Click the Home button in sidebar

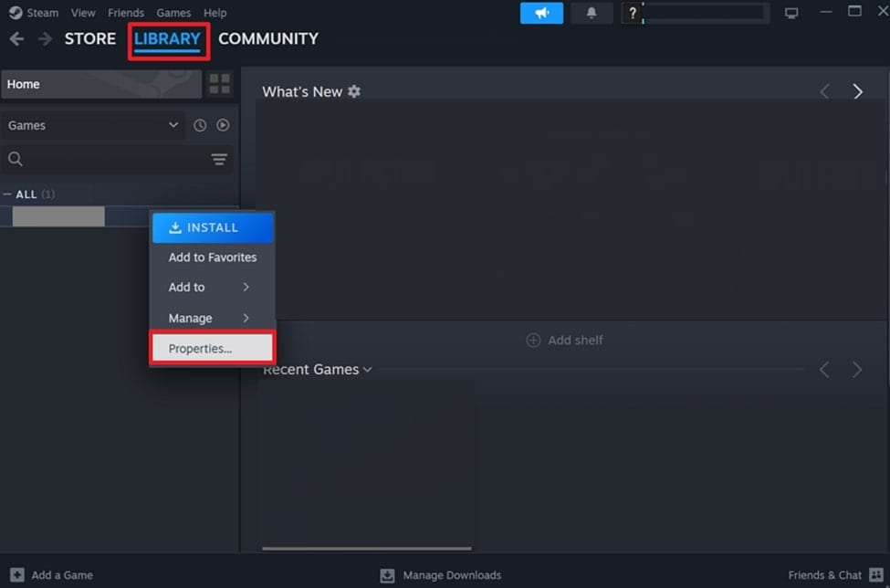(101, 84)
